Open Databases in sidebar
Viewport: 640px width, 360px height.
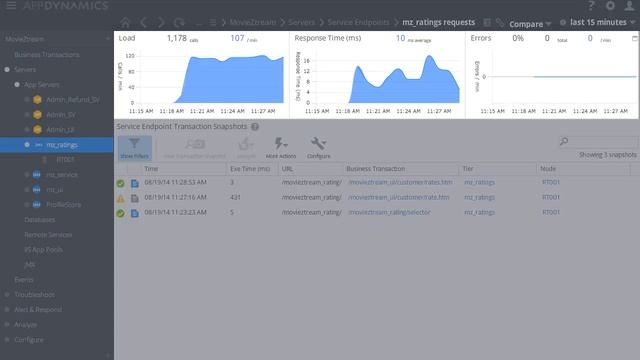pos(40,220)
